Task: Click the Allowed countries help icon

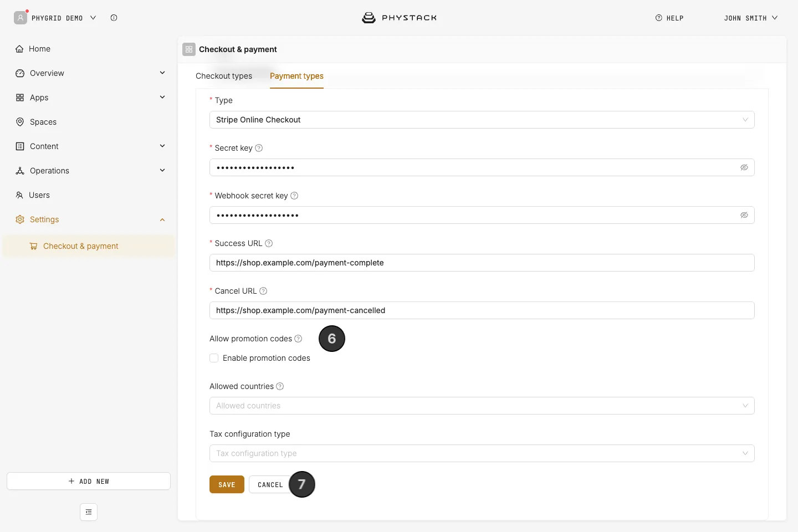Action: tap(280, 386)
